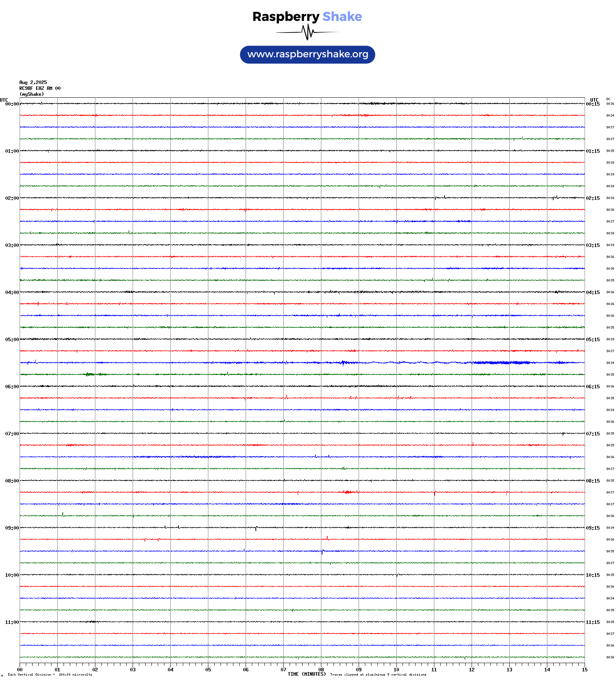Click the left '05:00' time label
Viewport: 616px width, 680px height.
point(12,340)
